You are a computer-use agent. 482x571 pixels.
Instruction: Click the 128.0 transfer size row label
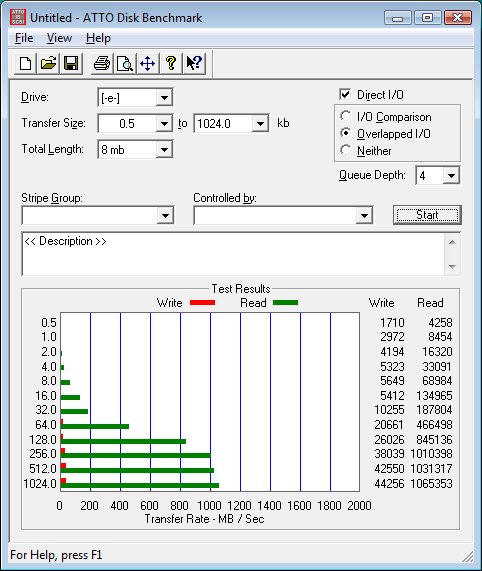(43, 440)
